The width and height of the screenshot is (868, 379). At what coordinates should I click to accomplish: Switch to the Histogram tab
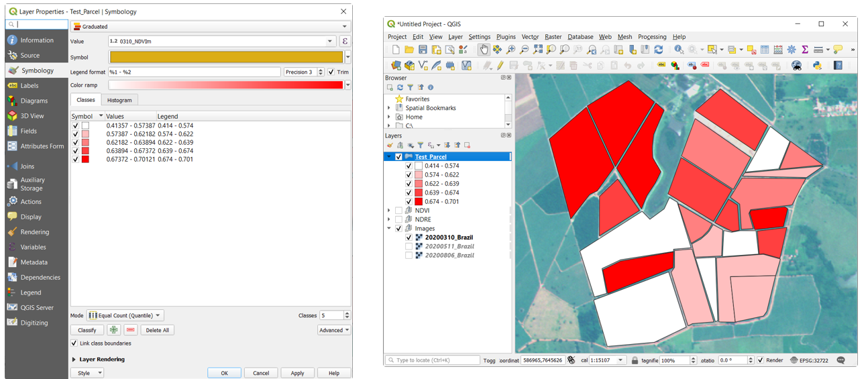coord(120,100)
